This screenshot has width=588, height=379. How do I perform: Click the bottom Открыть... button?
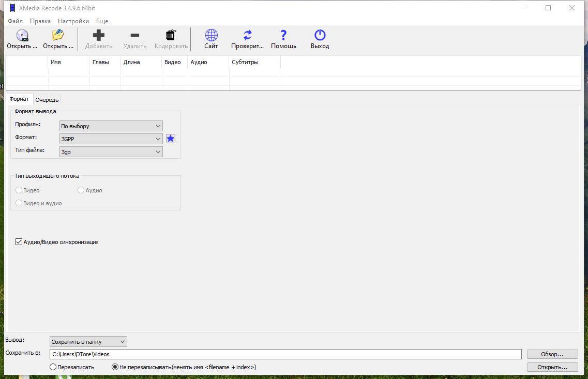pos(552,367)
